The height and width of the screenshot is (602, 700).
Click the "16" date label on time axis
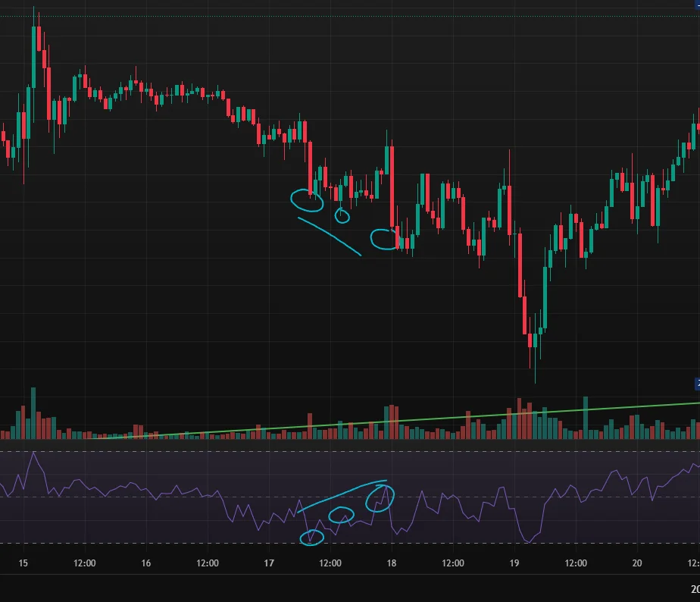pyautogui.click(x=146, y=563)
